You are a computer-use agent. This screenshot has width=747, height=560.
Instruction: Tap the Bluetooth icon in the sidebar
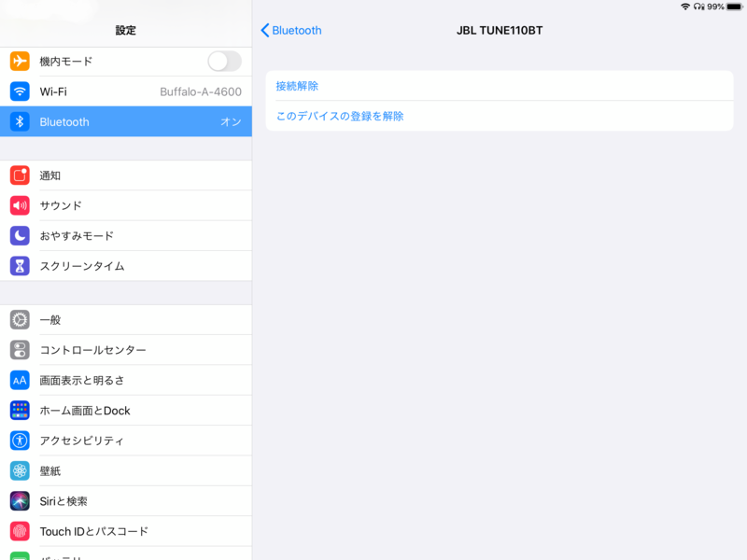pos(20,121)
